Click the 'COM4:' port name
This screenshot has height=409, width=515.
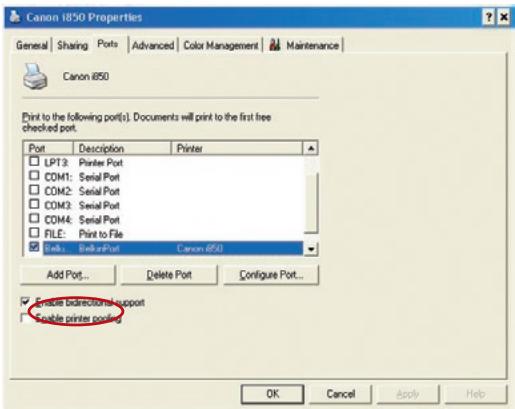click(58, 220)
